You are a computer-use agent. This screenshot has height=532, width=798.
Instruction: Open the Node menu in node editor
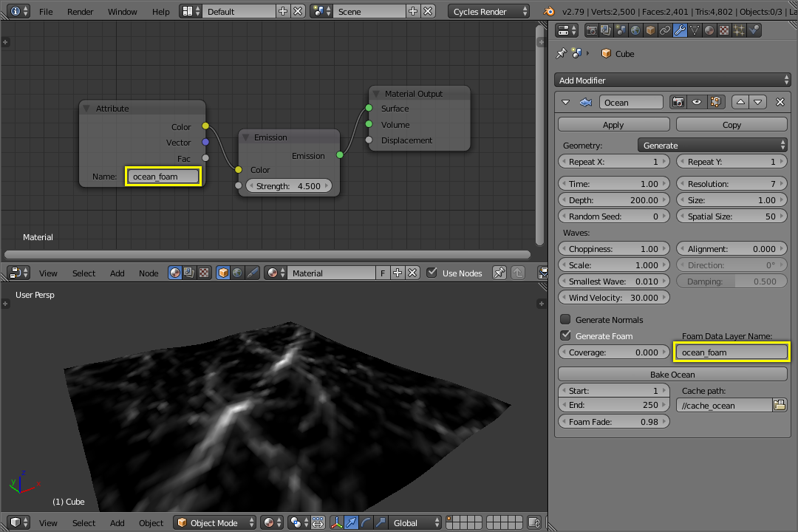[x=149, y=273]
